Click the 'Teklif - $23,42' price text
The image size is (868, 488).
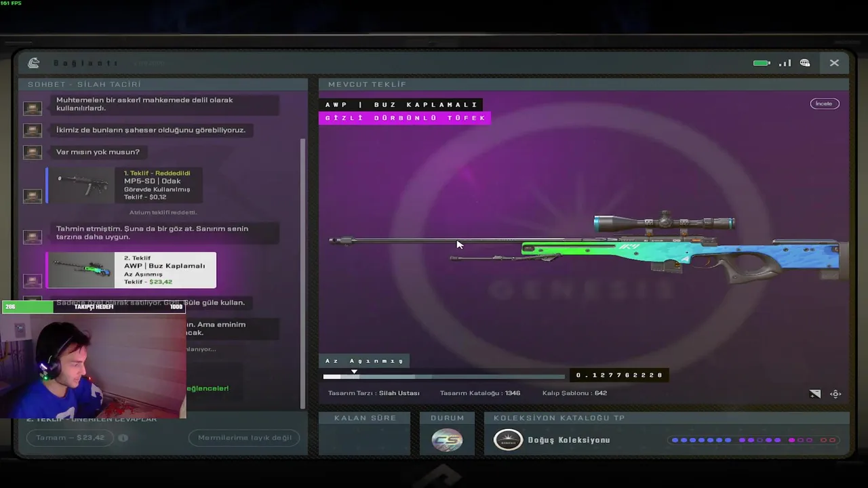click(x=148, y=282)
